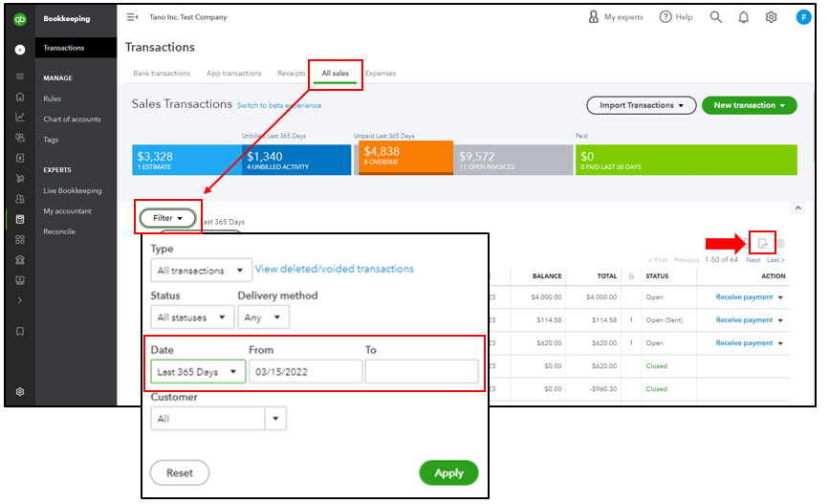Select the green $0 paid bar
The image size is (829, 504).
point(687,160)
